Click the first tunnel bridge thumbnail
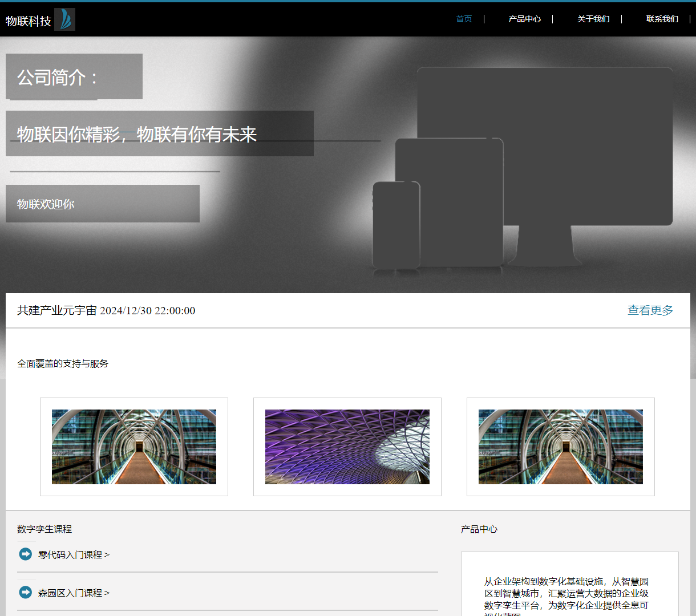696x616 pixels. [x=134, y=447]
